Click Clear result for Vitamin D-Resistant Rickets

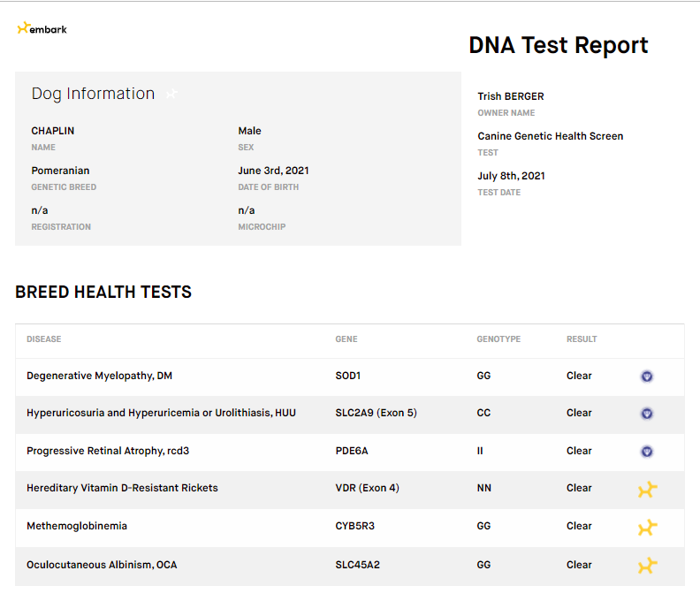pos(579,488)
